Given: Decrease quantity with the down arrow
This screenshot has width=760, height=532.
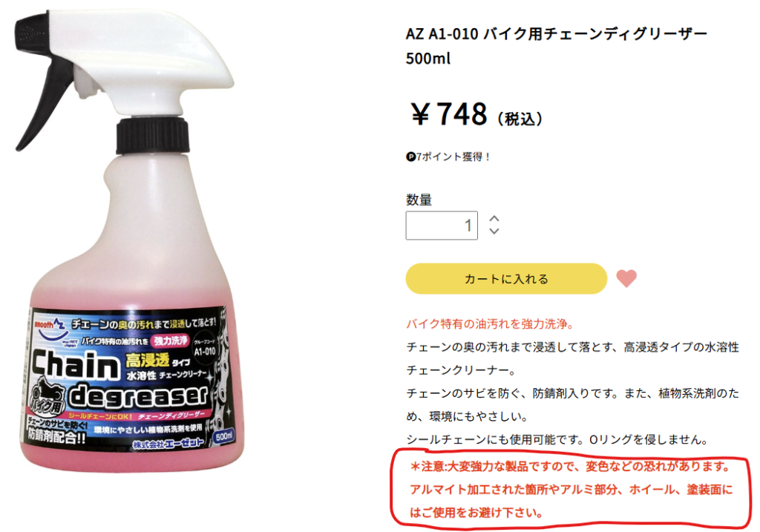Looking at the screenshot, I should [494, 231].
